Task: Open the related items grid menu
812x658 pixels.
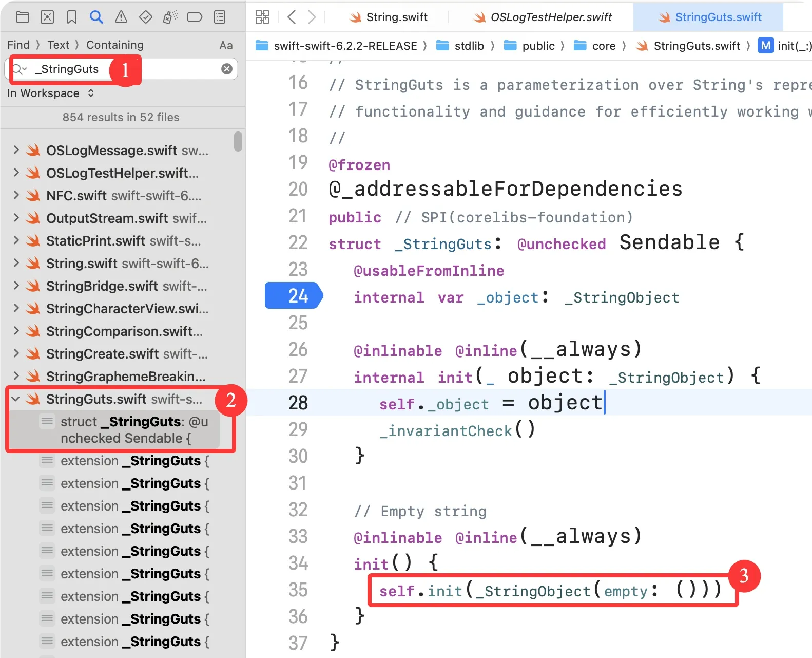Action: tap(262, 17)
